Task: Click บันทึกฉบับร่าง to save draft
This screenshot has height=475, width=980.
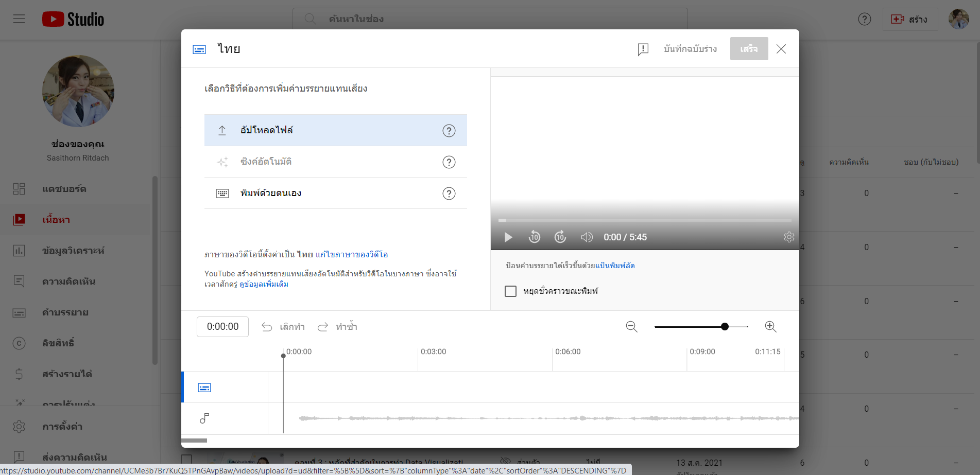Action: [690, 49]
